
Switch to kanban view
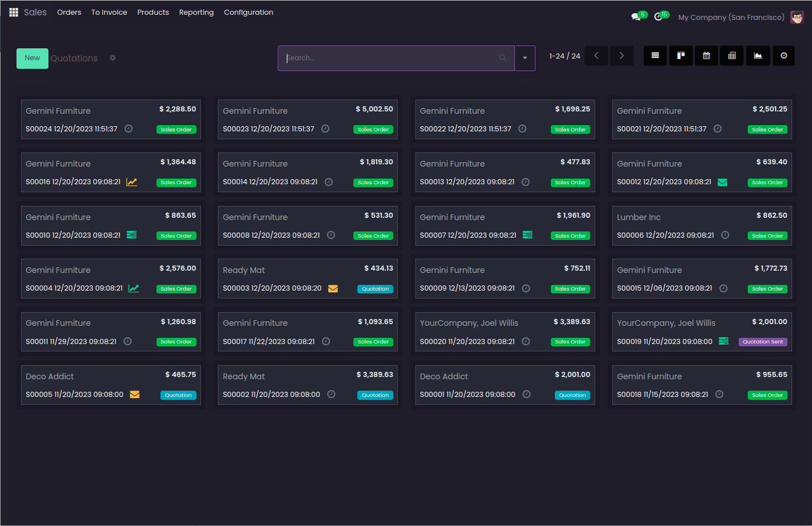[x=681, y=56]
